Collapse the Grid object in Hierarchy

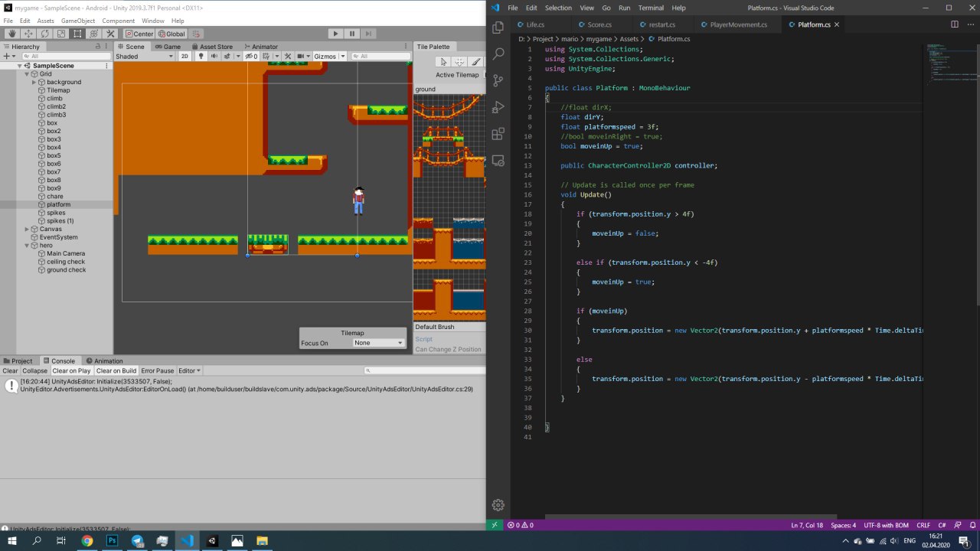click(x=27, y=74)
